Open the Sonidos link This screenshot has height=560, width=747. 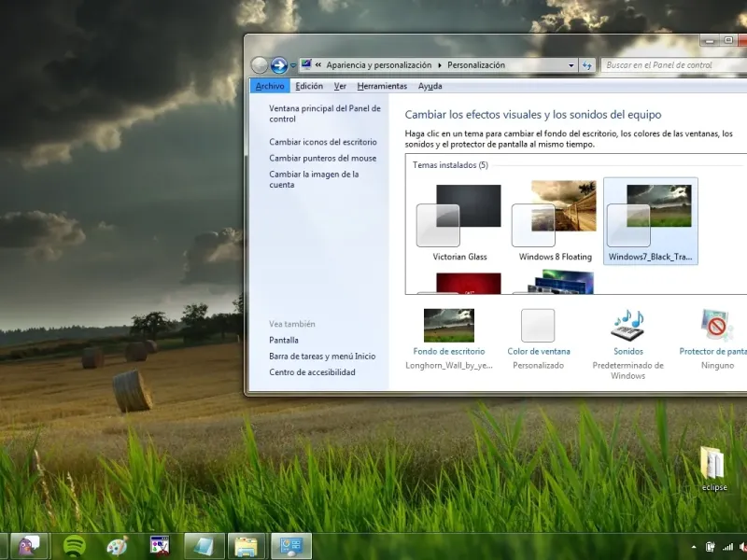pos(627,352)
